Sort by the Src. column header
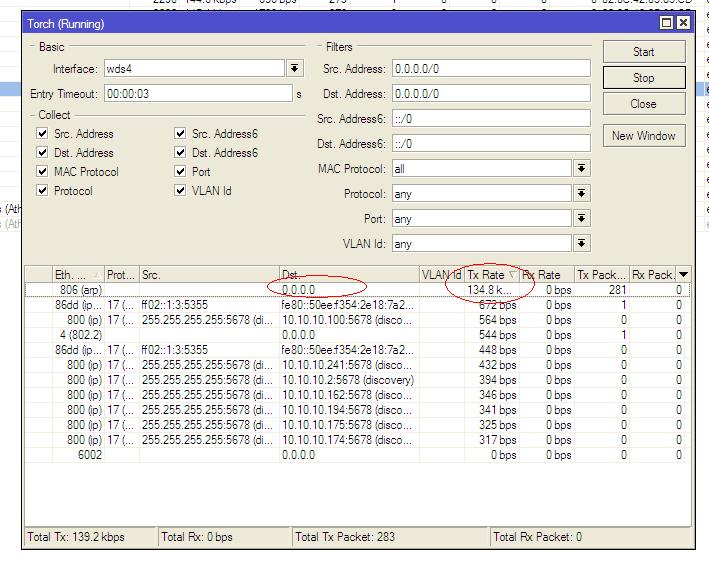The image size is (709, 564). click(209, 275)
